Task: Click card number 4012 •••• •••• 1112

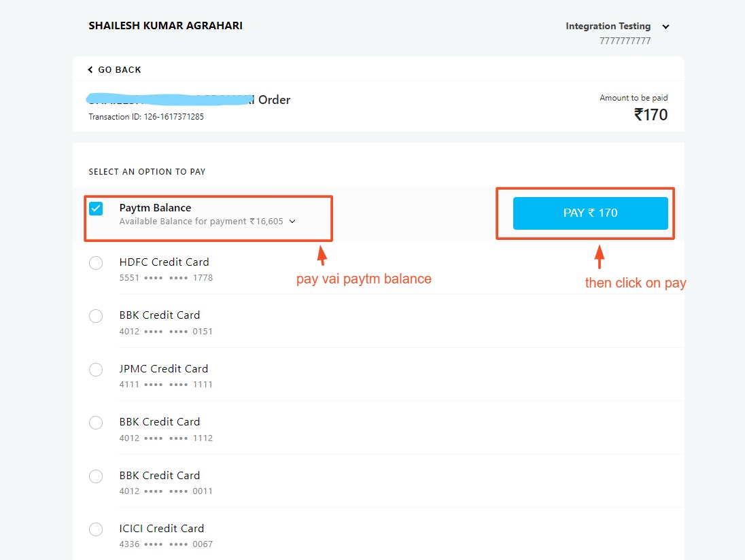Action: (x=166, y=438)
